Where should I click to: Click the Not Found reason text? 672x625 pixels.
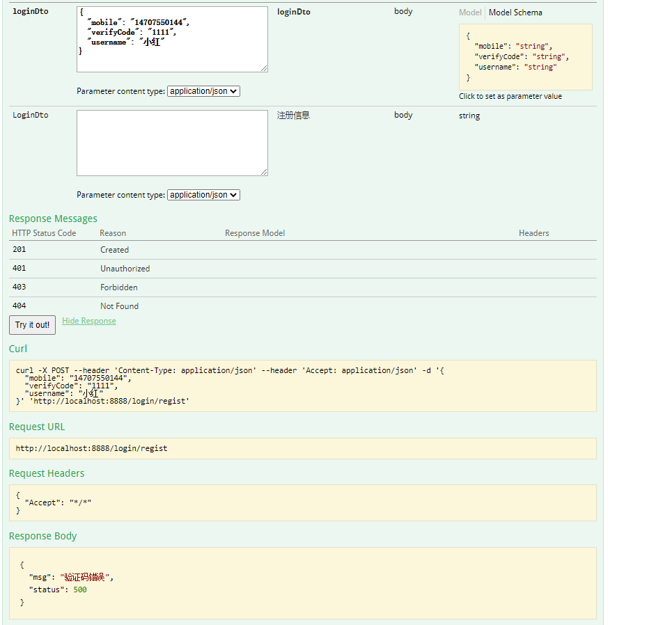(x=120, y=306)
